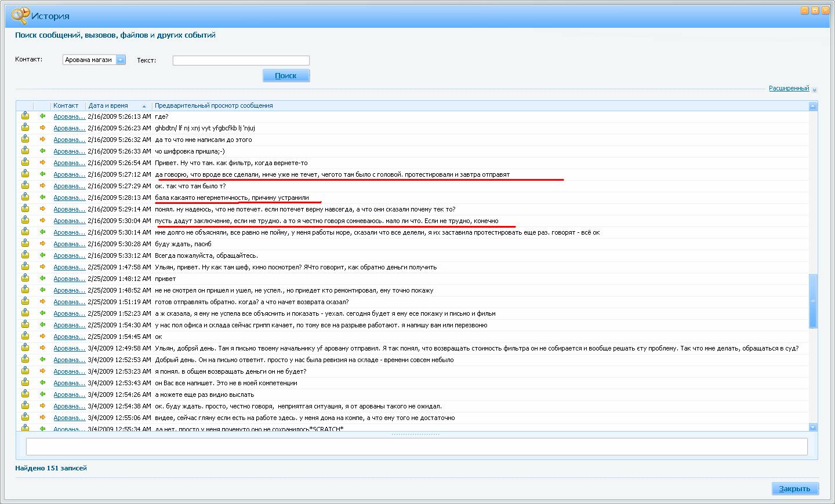Click the scroll down arrow of message list
The height and width of the screenshot is (504, 835).
pyautogui.click(x=812, y=427)
